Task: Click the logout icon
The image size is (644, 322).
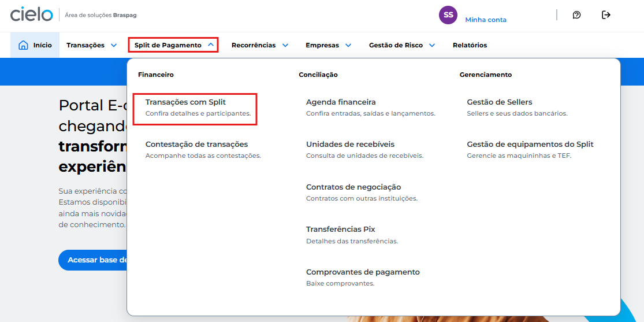Action: (x=606, y=15)
